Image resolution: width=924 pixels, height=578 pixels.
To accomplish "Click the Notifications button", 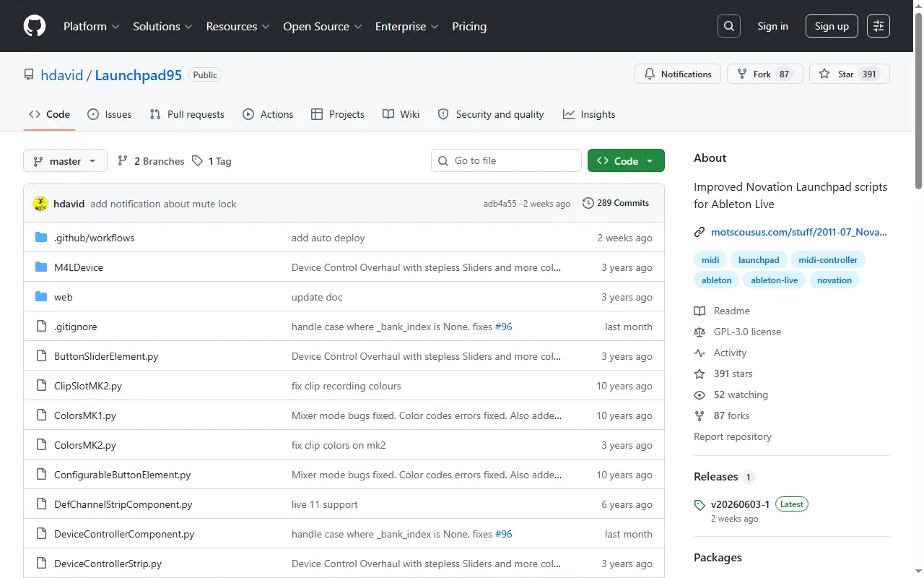I will (x=678, y=74).
